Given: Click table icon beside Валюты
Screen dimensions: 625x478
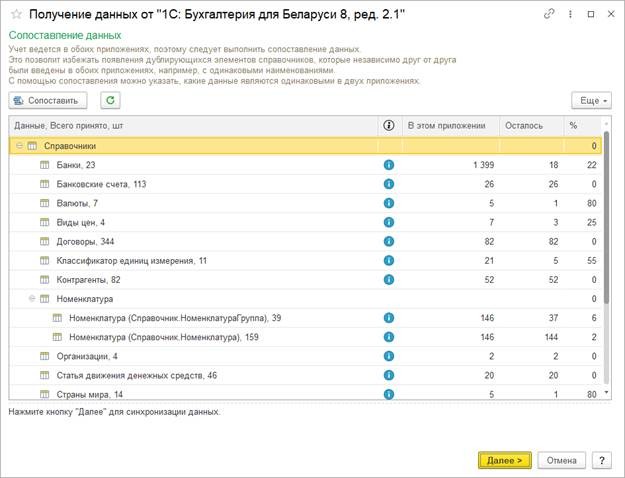Looking at the screenshot, I should point(45,203).
